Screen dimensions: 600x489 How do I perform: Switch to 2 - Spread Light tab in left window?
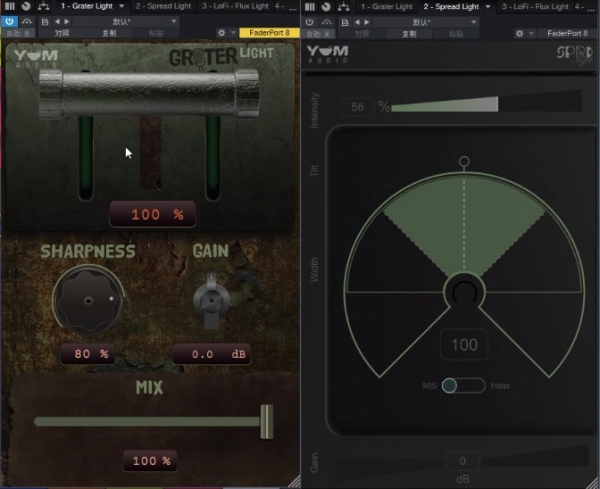point(163,6)
